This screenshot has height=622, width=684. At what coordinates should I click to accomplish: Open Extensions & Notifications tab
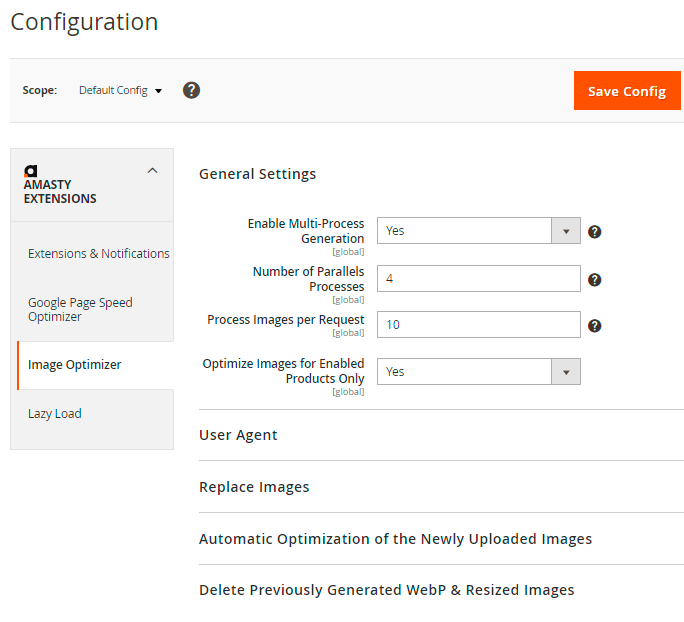98,254
